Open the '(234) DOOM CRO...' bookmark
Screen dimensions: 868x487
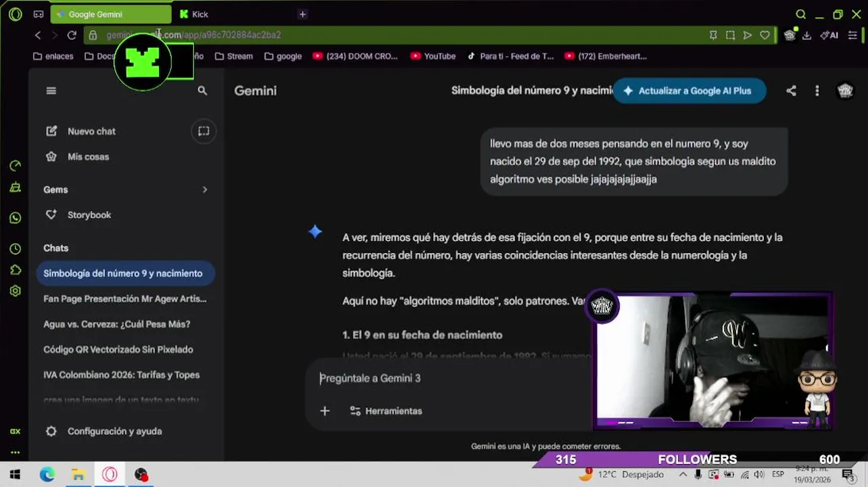click(356, 56)
